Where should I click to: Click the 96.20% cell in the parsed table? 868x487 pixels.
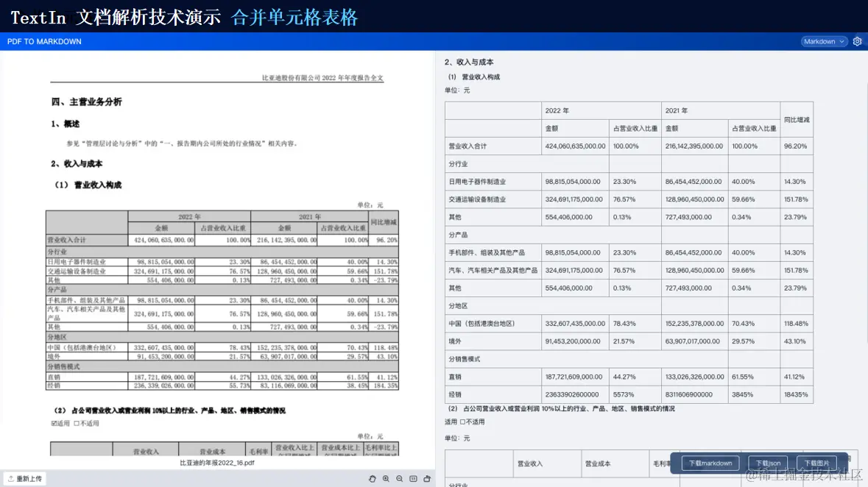click(795, 146)
